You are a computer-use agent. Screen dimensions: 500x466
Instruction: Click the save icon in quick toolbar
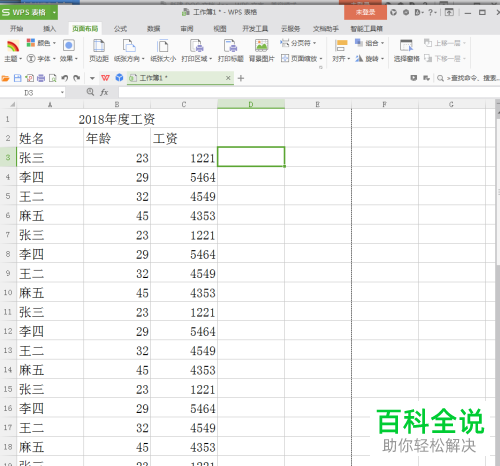pos(17,78)
